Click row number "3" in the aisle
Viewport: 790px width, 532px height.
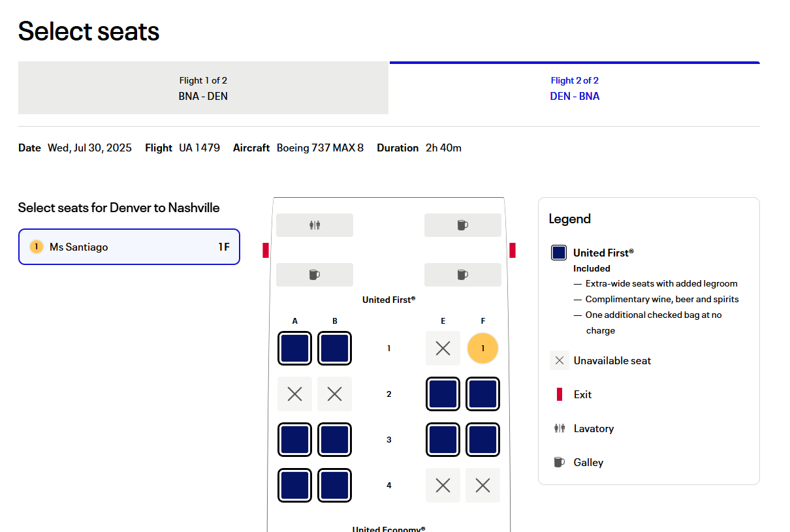click(x=389, y=440)
